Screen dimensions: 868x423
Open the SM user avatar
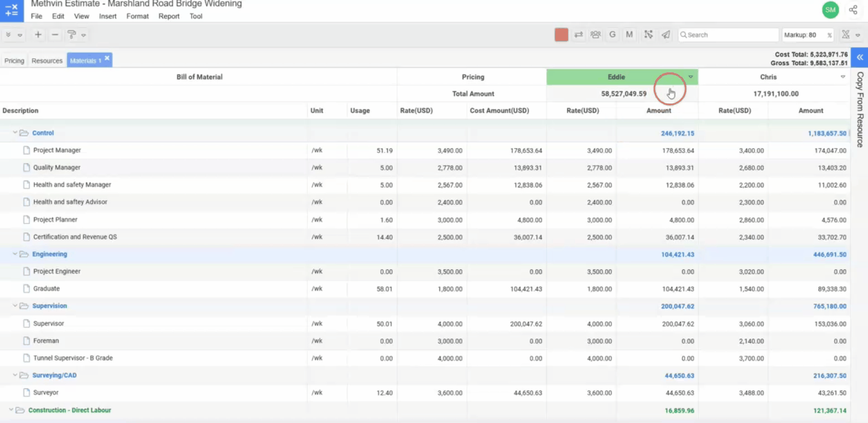click(x=830, y=10)
